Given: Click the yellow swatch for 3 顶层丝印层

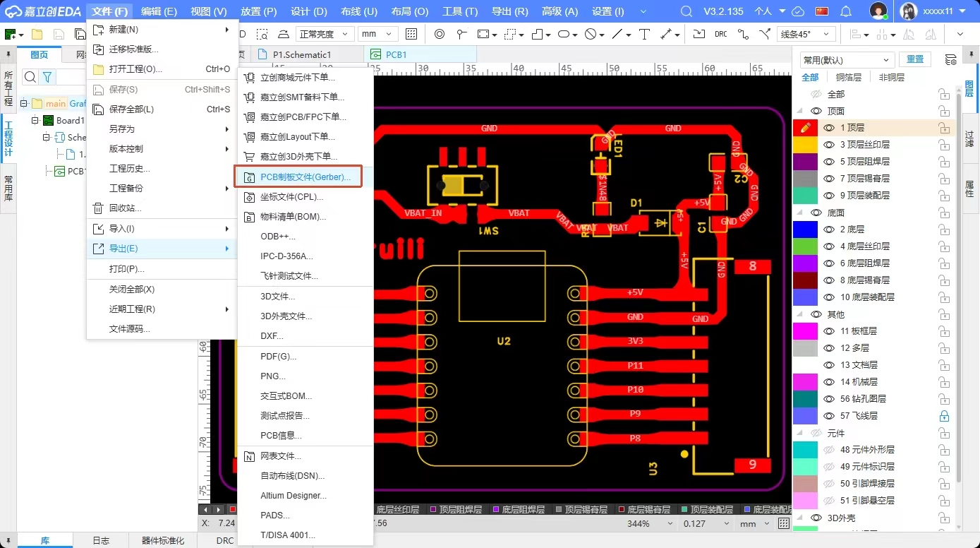Looking at the screenshot, I should pos(805,145).
